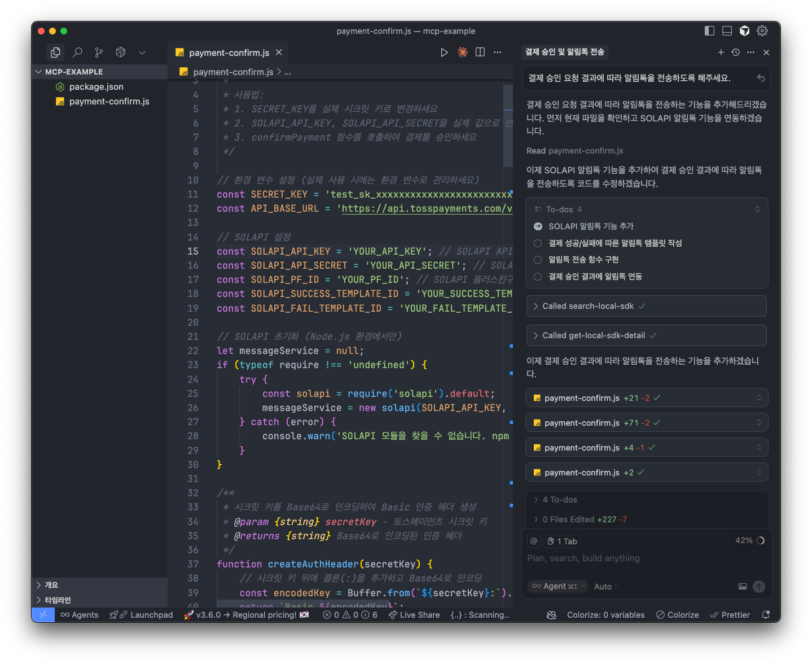Add context with @ button
The width and height of the screenshot is (812, 664).
534,541
